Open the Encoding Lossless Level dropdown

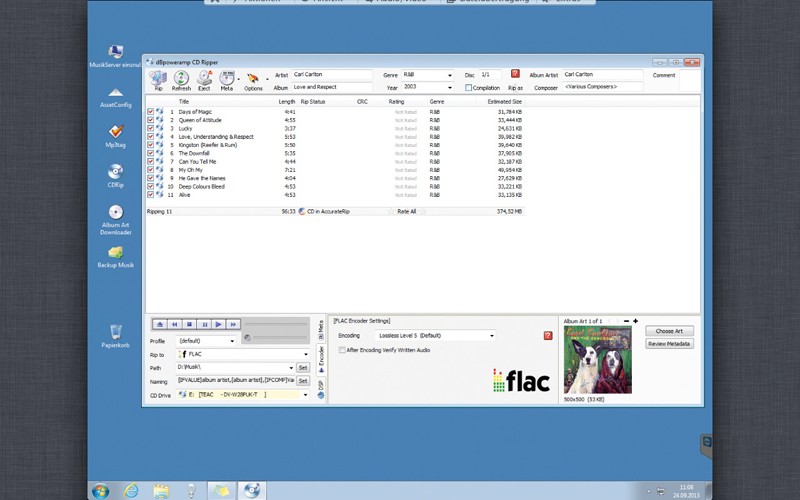click(491, 336)
